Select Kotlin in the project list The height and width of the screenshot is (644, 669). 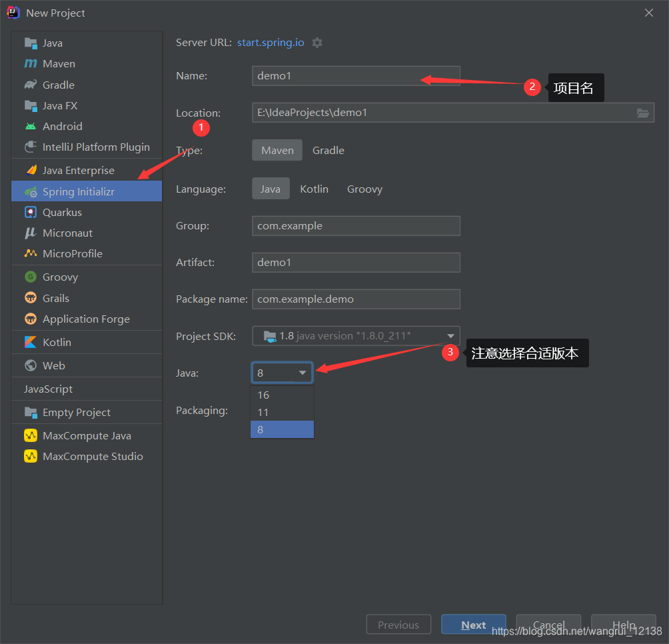click(x=87, y=342)
